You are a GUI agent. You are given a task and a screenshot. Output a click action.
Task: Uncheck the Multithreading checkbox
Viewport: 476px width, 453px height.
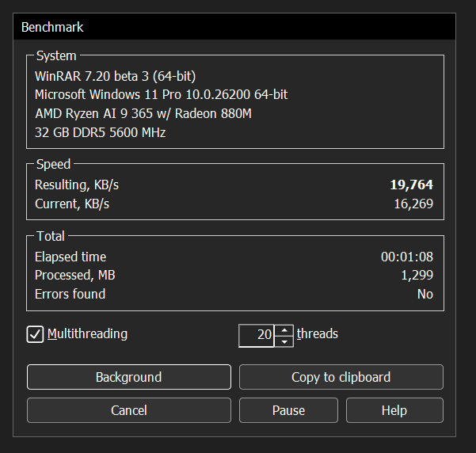[35, 334]
